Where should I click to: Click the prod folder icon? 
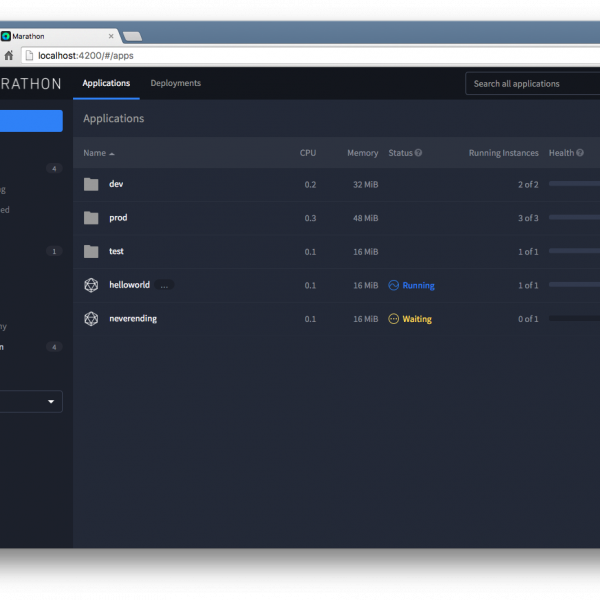91,218
